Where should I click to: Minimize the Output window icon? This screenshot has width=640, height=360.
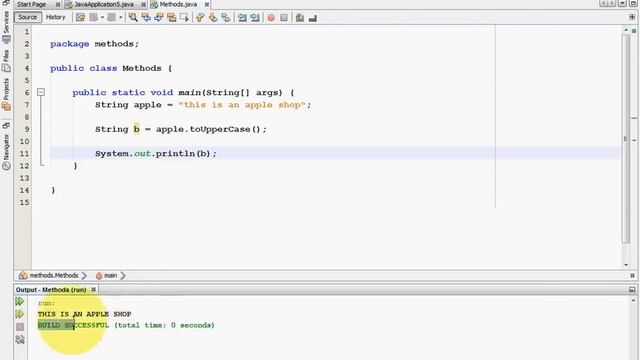(632, 290)
